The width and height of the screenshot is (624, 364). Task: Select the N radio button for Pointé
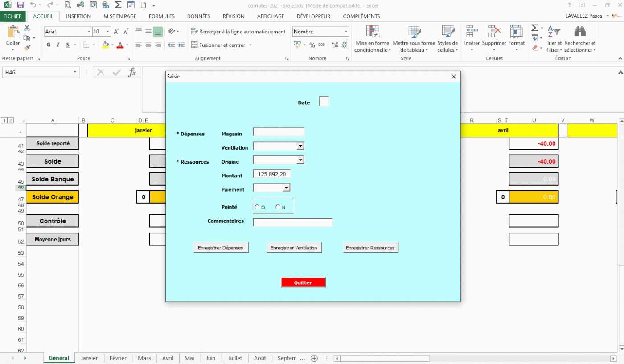(x=278, y=207)
